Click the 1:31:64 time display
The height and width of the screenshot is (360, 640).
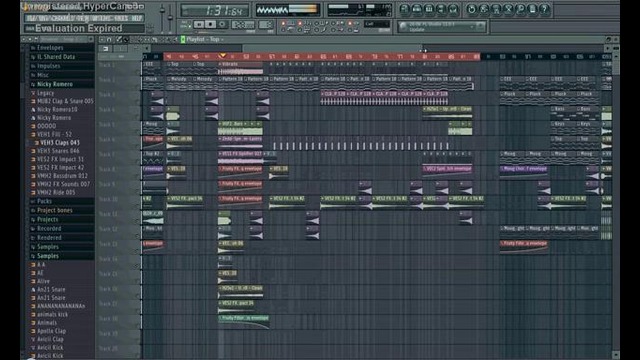click(x=215, y=10)
